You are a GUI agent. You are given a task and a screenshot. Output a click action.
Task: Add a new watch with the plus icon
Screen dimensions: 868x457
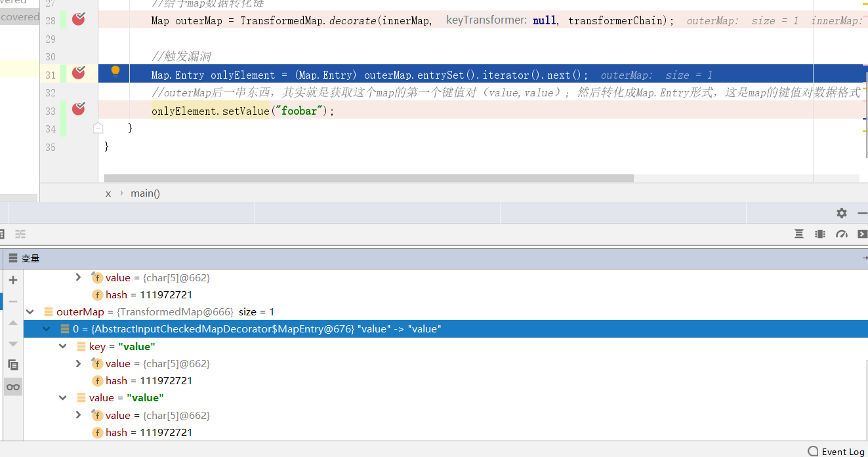tap(13, 280)
